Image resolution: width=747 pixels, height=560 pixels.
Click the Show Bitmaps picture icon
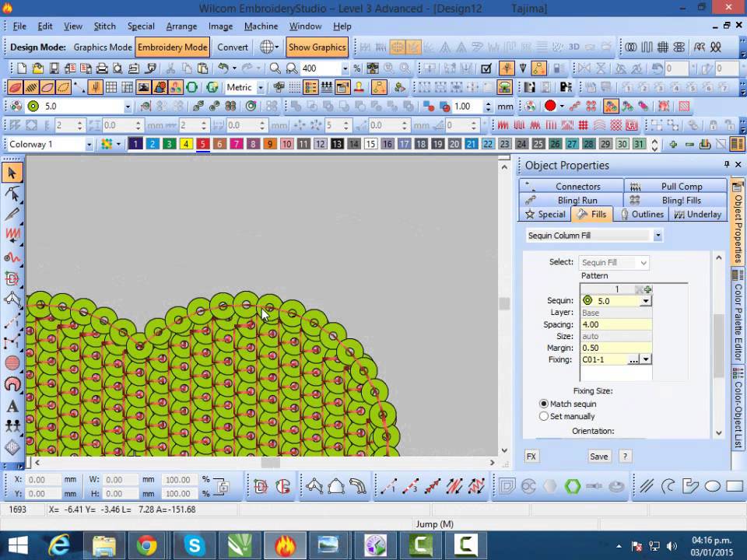[x=143, y=87]
